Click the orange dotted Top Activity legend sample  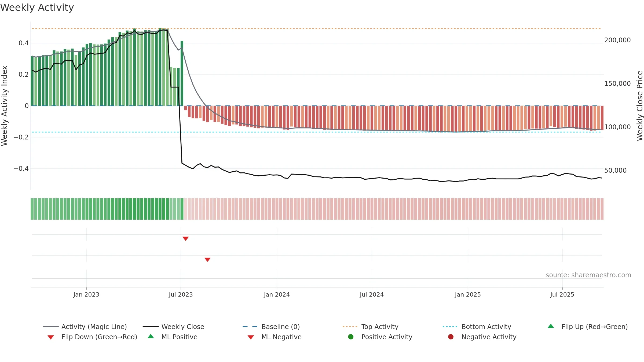tap(350, 327)
